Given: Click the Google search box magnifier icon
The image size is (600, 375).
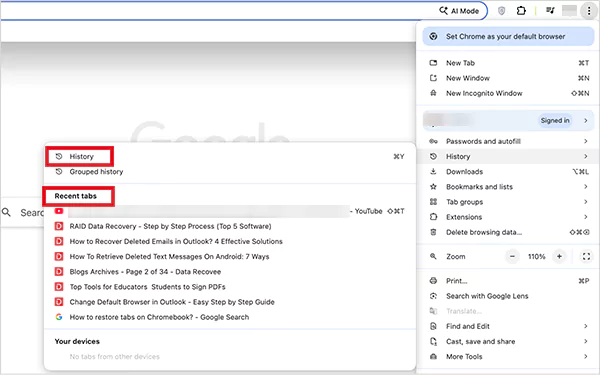Looking at the screenshot, I should tap(7, 212).
